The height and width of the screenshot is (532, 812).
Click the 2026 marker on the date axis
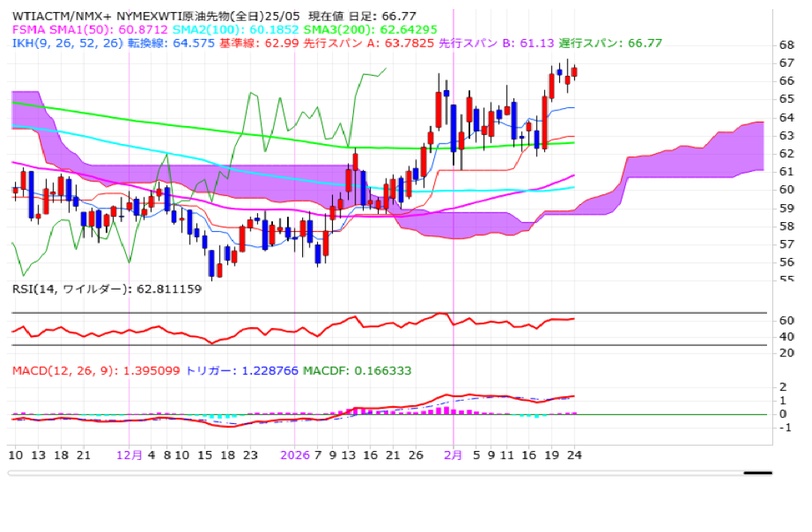point(294,454)
